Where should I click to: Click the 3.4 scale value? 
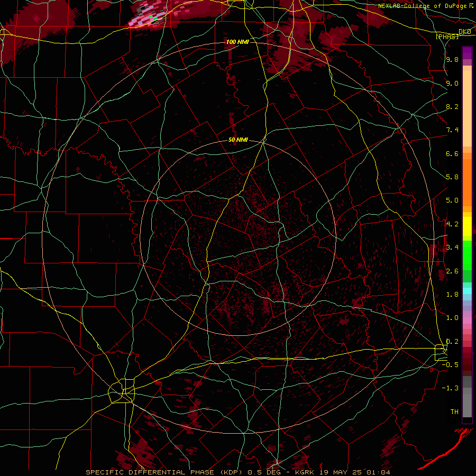pyautogui.click(x=452, y=248)
